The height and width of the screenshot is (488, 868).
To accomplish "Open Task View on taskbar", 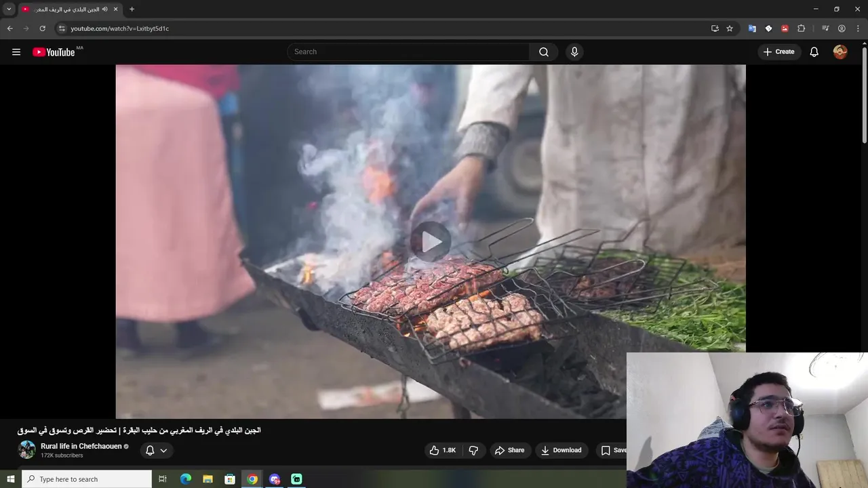I will [163, 479].
